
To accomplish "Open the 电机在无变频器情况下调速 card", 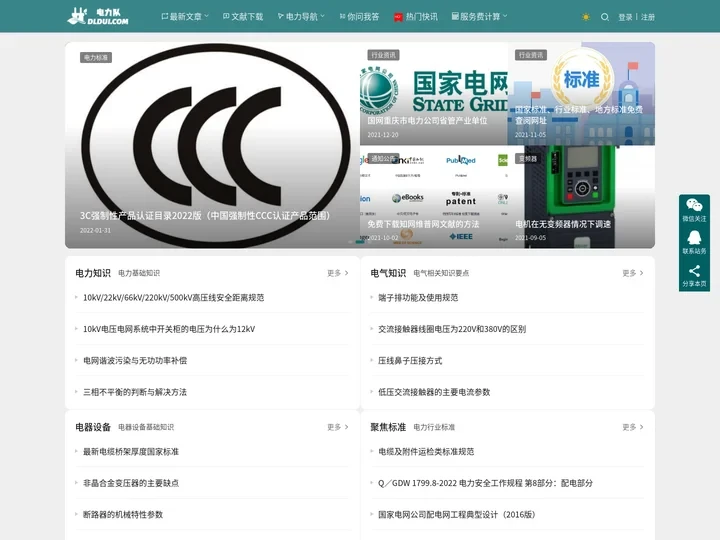I will (x=581, y=197).
